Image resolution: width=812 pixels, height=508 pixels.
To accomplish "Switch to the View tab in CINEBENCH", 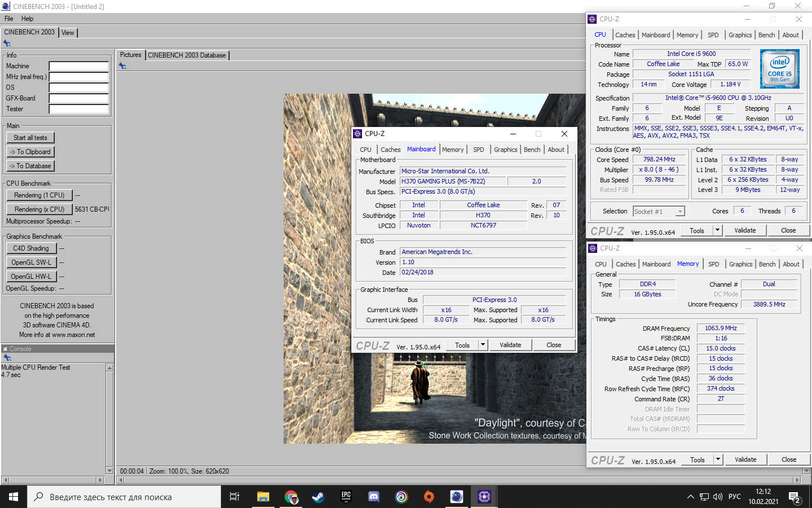I will point(68,33).
